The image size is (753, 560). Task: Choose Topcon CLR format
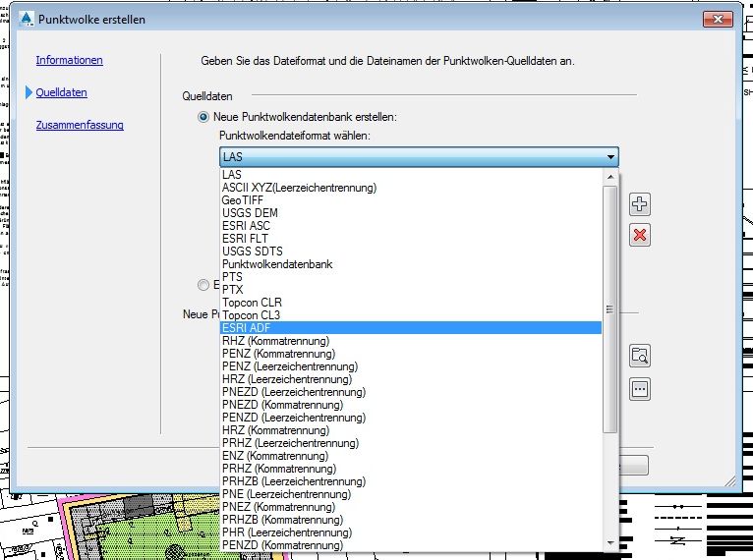tap(411, 303)
